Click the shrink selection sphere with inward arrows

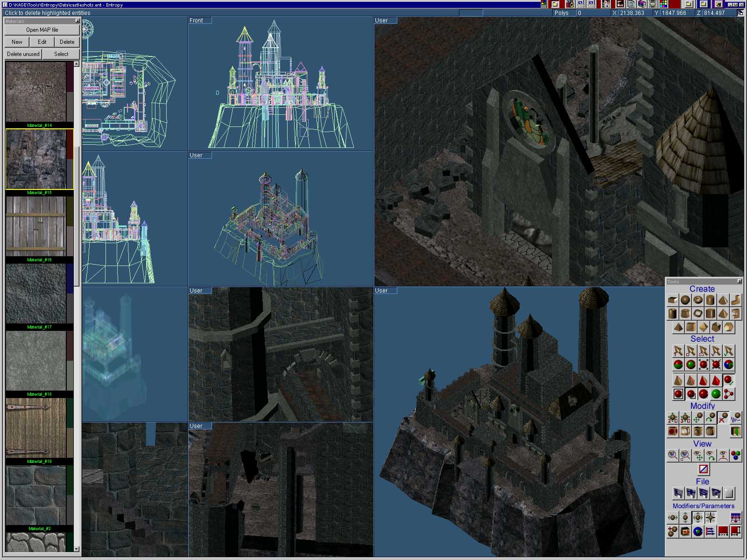716,364
